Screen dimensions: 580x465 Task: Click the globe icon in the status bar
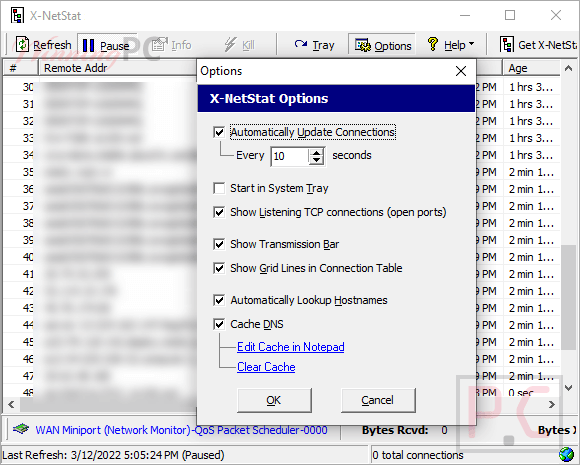[566, 455]
